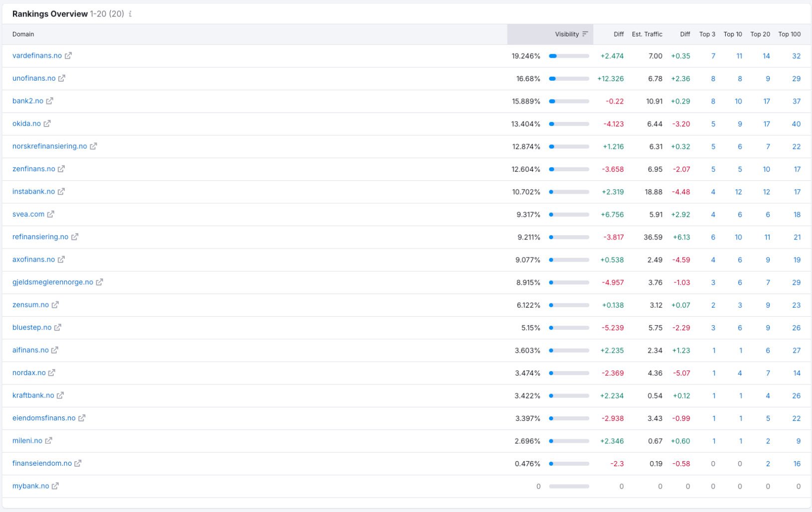
Task: Open Top 10 count 5 for zenfinans.no
Action: tap(740, 169)
